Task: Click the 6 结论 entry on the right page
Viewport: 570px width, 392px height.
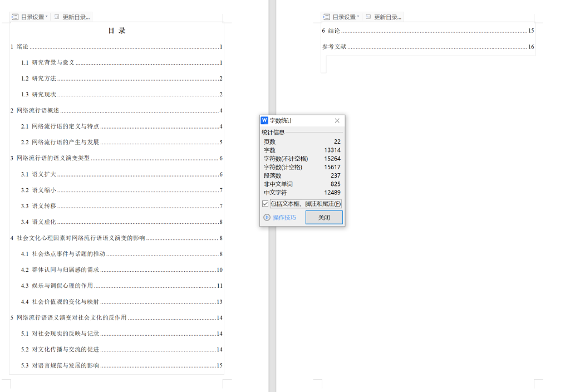Action: point(330,30)
